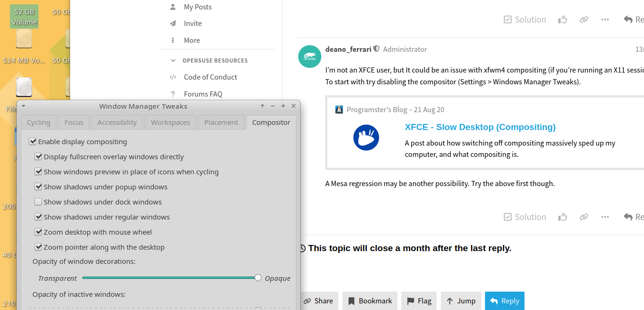Click the window decorations opacity slider handle
This screenshot has width=644, height=310.
[258, 278]
